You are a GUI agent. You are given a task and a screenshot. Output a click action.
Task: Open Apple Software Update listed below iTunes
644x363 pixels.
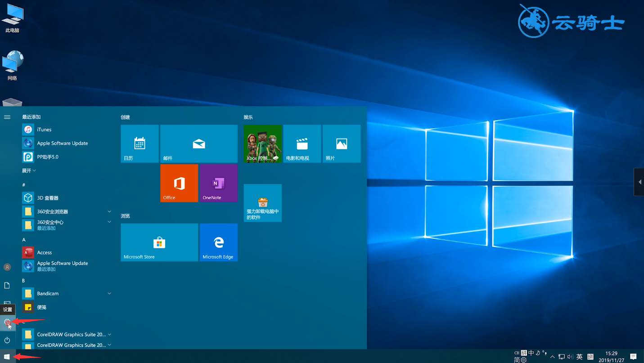tap(67, 143)
